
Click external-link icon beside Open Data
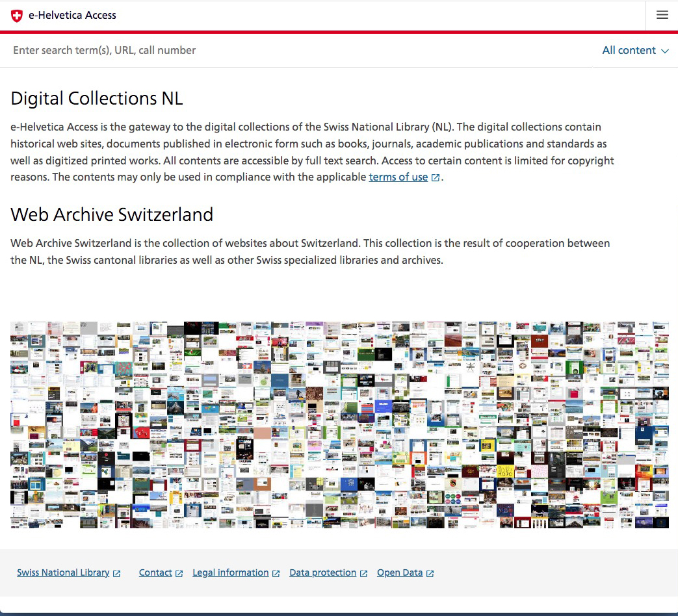tap(430, 573)
